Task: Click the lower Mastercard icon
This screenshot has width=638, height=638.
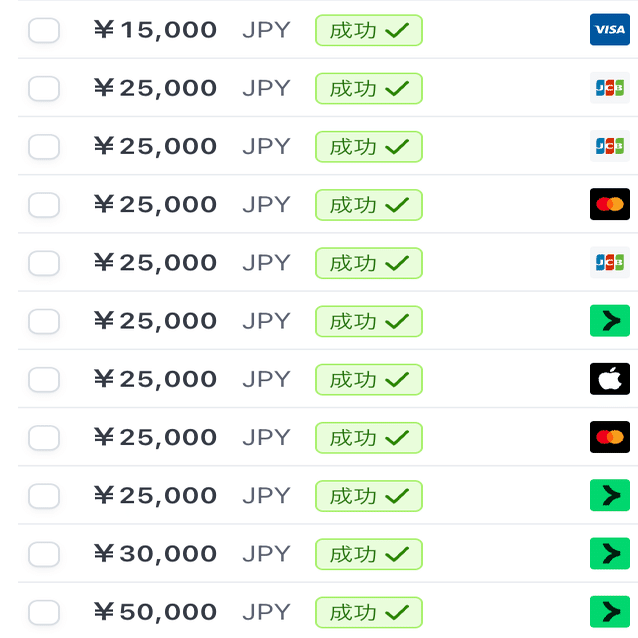Action: pyautogui.click(x=609, y=437)
